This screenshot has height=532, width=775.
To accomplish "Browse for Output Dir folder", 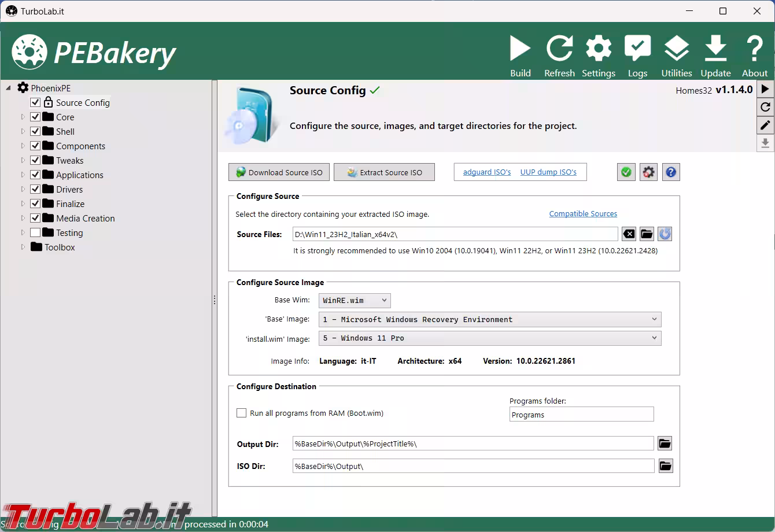I will click(x=665, y=444).
